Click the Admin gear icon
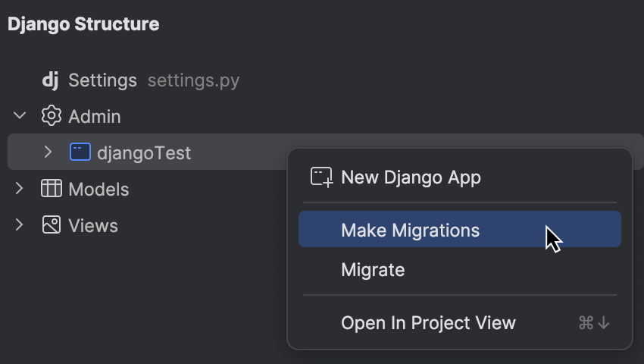Image resolution: width=644 pixels, height=364 pixels. 52,116
